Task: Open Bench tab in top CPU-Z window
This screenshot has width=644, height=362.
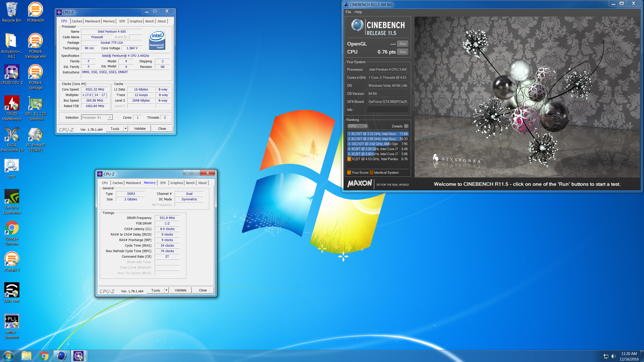Action: tap(149, 21)
